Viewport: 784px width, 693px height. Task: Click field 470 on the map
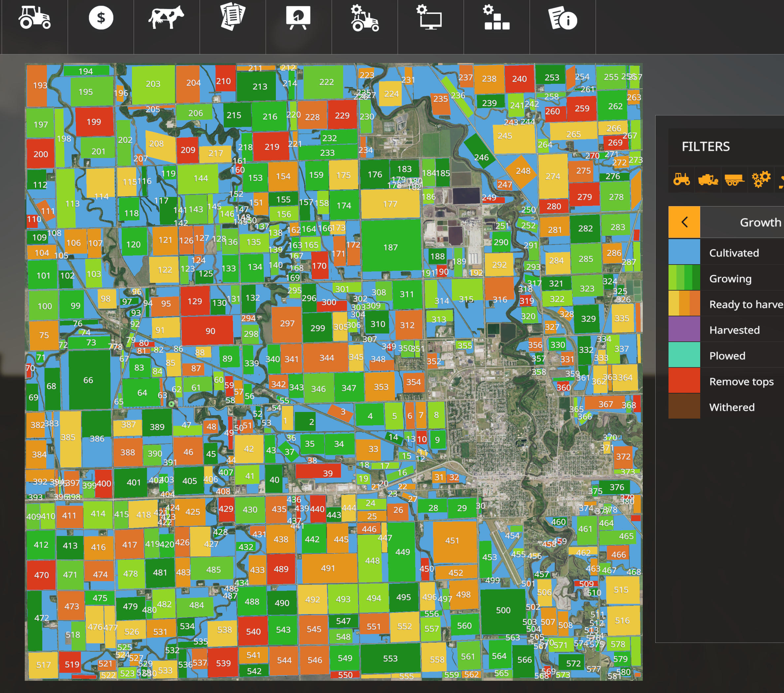pos(41,575)
